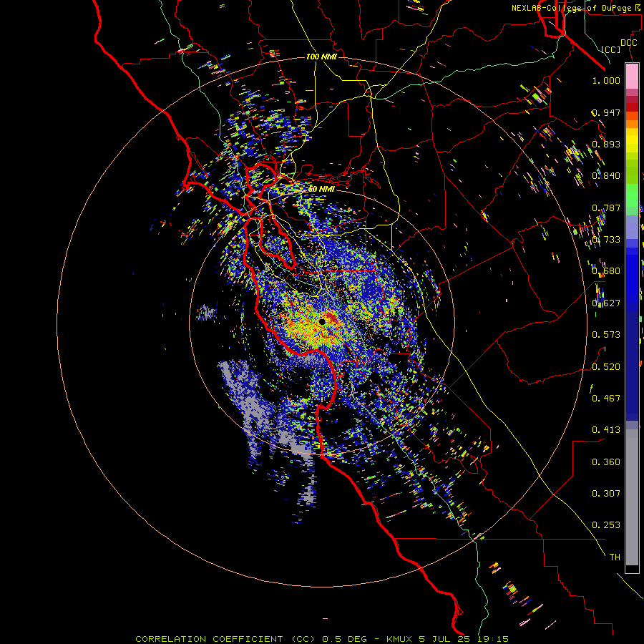Select the 0.360 scale value
Image resolution: width=644 pixels, height=644 pixels.
(606, 462)
